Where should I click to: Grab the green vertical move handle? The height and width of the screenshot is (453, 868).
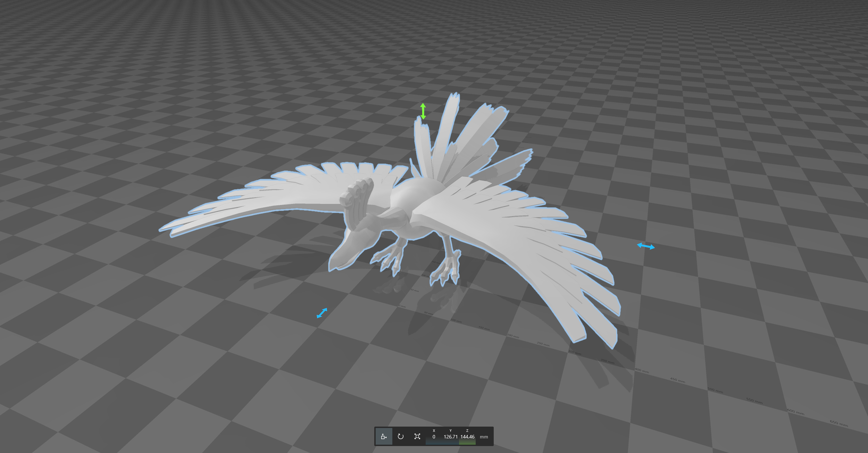tap(423, 111)
